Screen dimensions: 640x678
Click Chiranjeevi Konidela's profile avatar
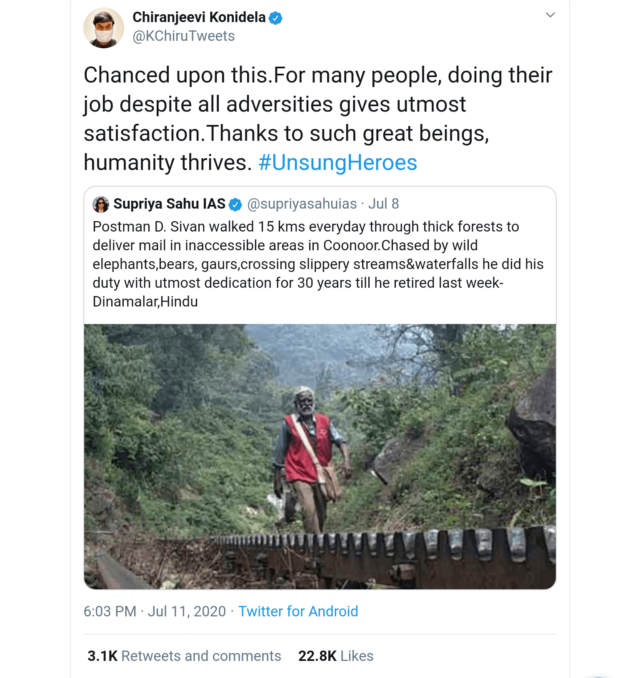point(104,27)
